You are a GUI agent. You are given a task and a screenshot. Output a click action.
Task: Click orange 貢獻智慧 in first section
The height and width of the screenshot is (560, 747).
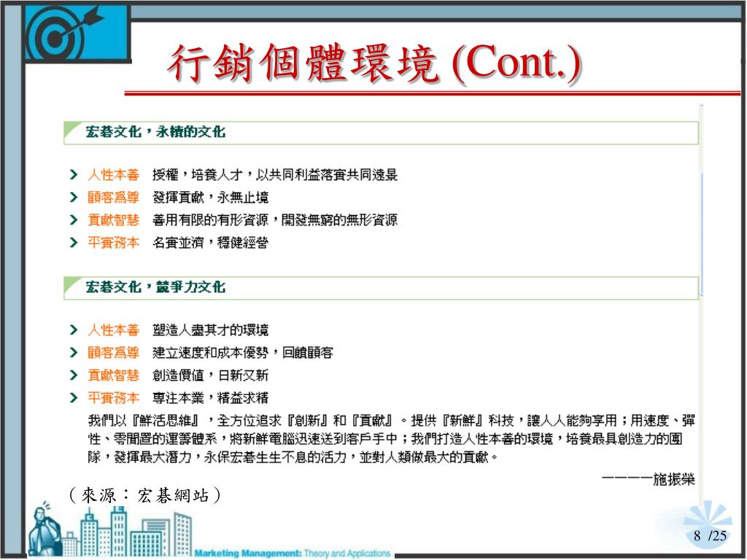coord(113,220)
